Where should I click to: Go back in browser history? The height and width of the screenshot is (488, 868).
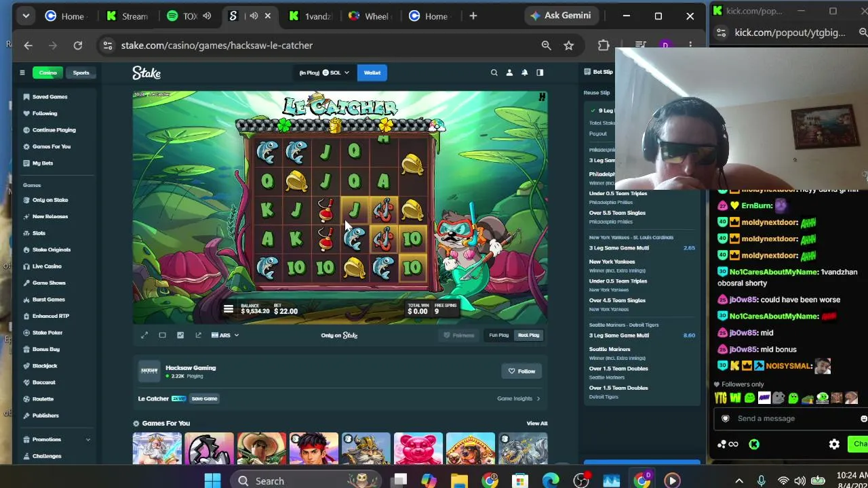(28, 45)
